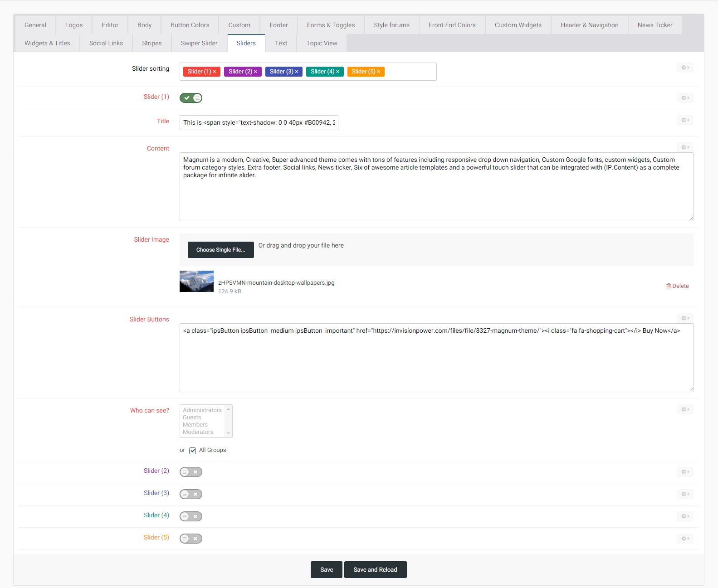Open gear menu for Who can see row
This screenshot has width=718, height=588.
(685, 409)
